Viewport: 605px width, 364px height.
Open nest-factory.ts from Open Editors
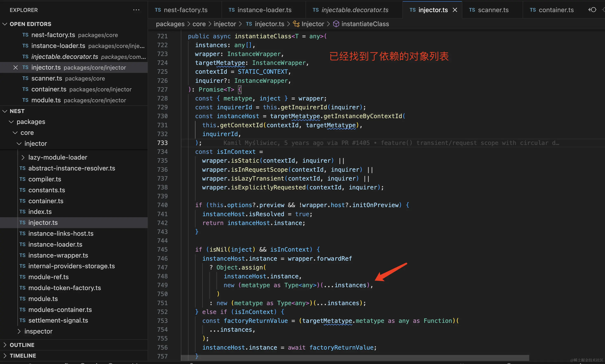click(74, 35)
